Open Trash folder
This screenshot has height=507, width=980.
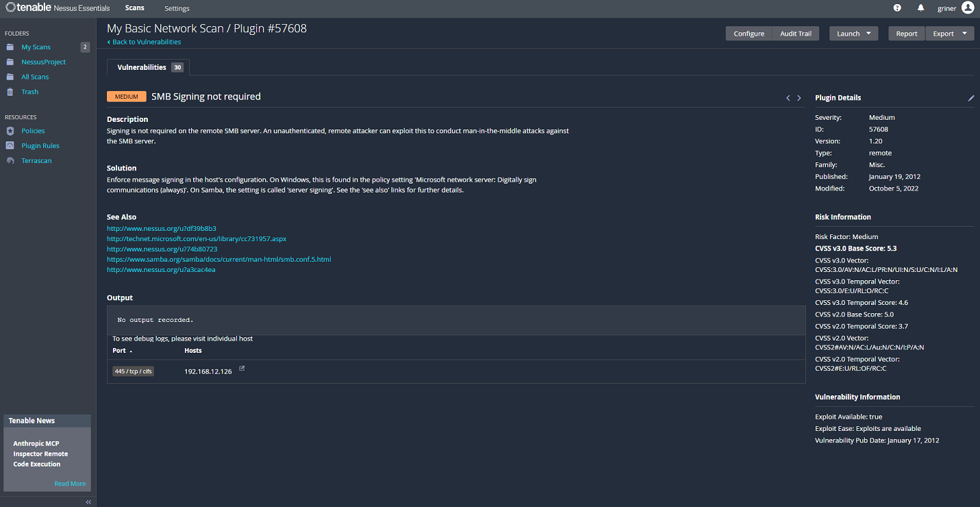[x=29, y=92]
